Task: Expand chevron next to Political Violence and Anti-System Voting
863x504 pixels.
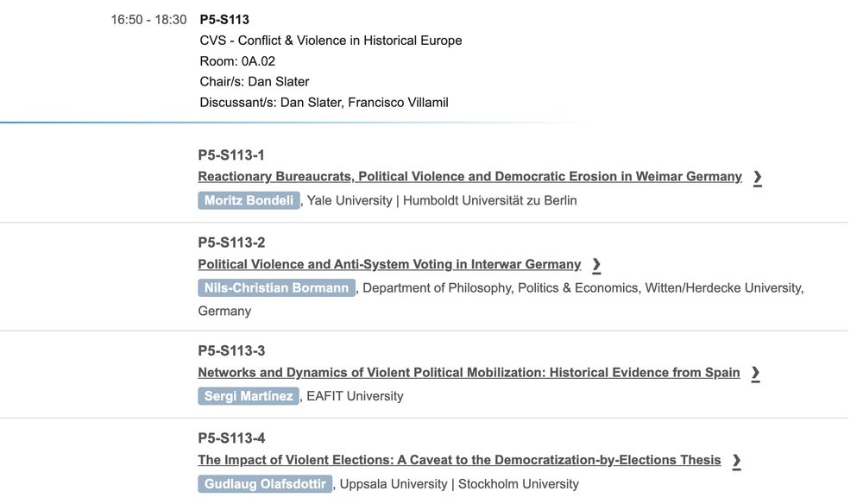Action: coord(596,265)
